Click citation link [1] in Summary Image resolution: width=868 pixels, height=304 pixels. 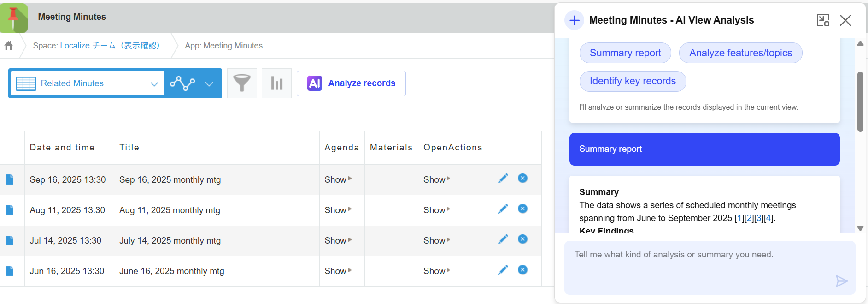739,218
